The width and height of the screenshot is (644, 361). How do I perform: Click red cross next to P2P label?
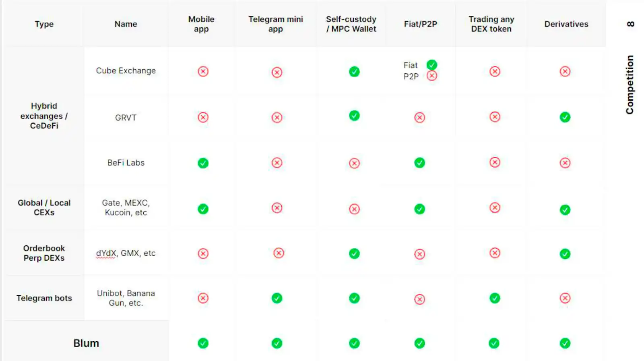[x=432, y=76]
